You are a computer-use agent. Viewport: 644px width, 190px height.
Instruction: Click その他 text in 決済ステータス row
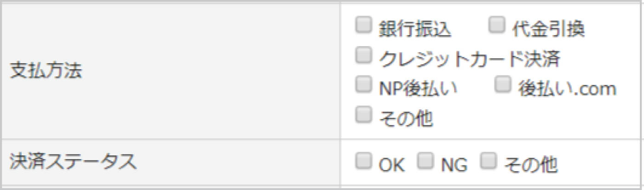pos(530,165)
